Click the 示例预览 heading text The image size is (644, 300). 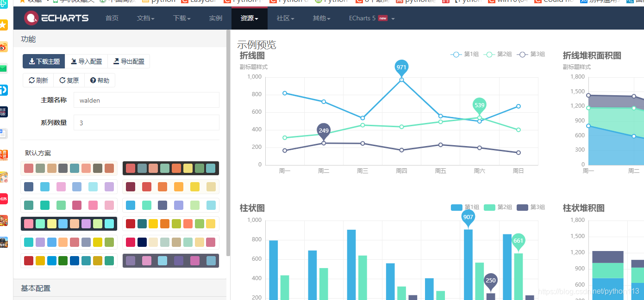tap(256, 44)
